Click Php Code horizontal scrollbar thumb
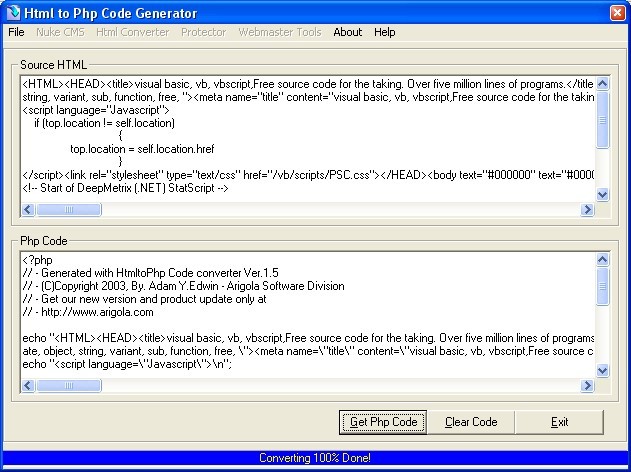 (x=68, y=385)
